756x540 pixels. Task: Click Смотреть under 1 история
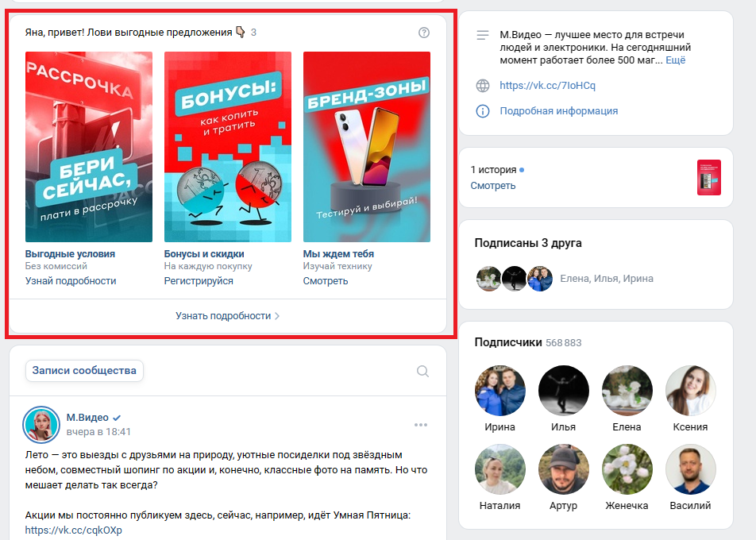click(492, 186)
